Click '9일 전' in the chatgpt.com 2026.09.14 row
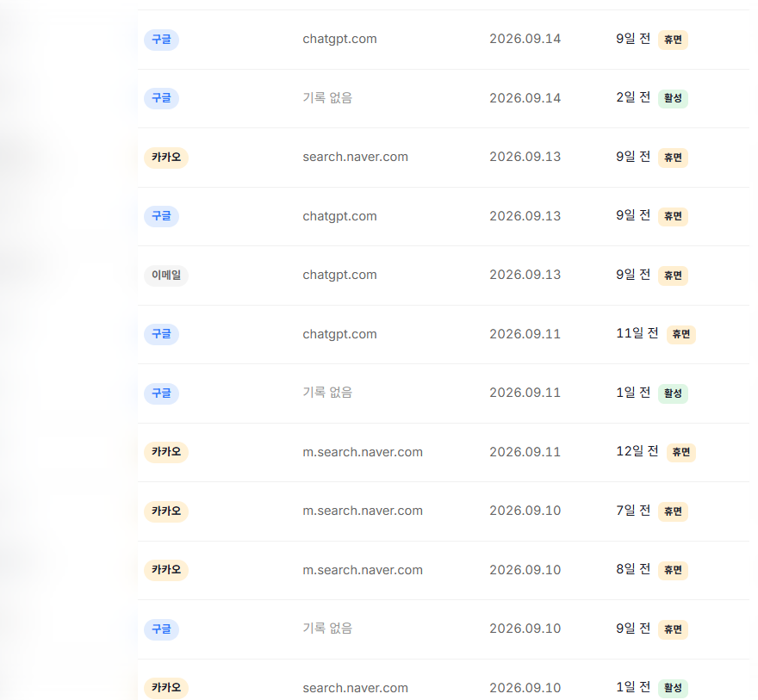The height and width of the screenshot is (700, 758). [x=633, y=39]
